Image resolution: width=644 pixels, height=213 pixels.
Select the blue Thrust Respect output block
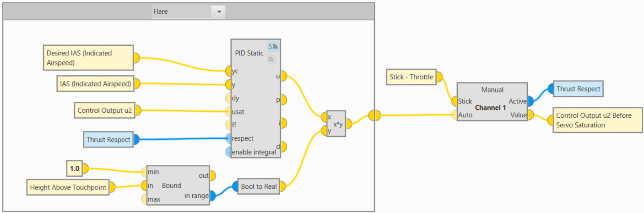point(578,89)
